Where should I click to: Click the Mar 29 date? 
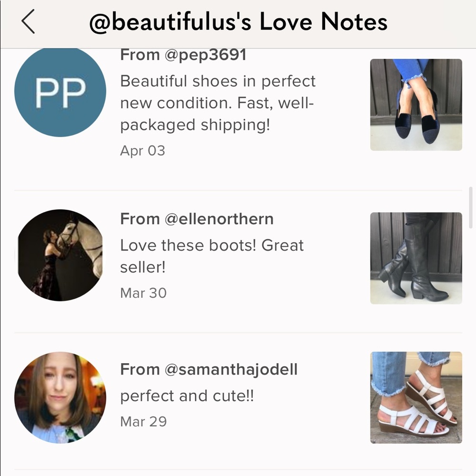click(143, 421)
